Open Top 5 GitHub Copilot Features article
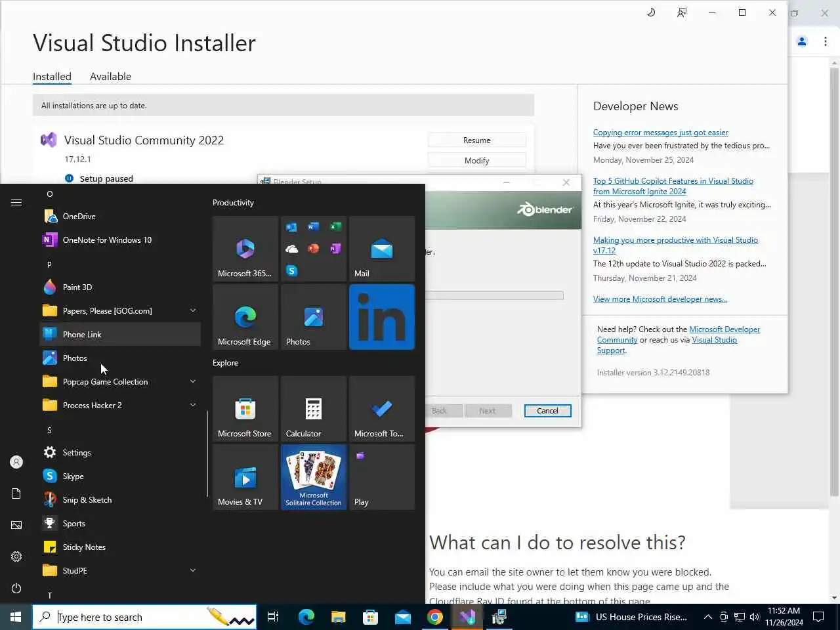Image resolution: width=840 pixels, height=630 pixels. [x=673, y=186]
